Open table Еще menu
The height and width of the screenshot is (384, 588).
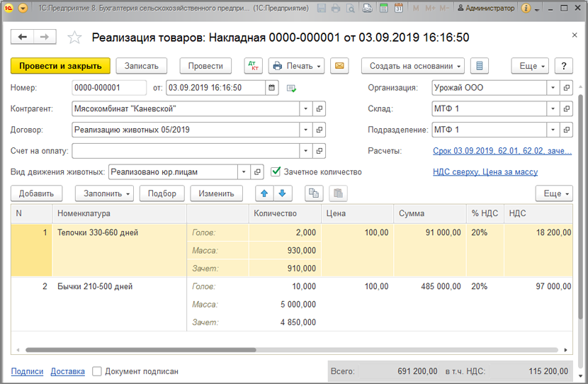pos(554,193)
